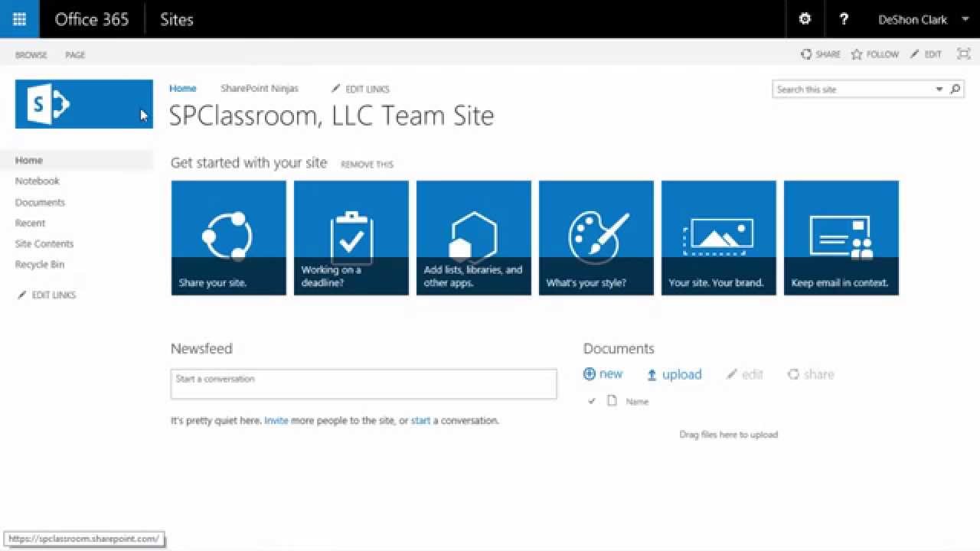
Task: Open Documents in left navigation
Action: (x=40, y=203)
